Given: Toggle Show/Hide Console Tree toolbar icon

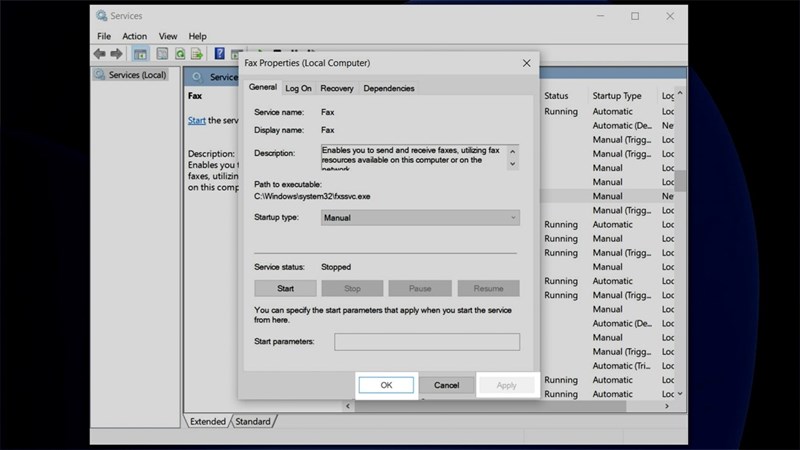Looking at the screenshot, I should 140,54.
